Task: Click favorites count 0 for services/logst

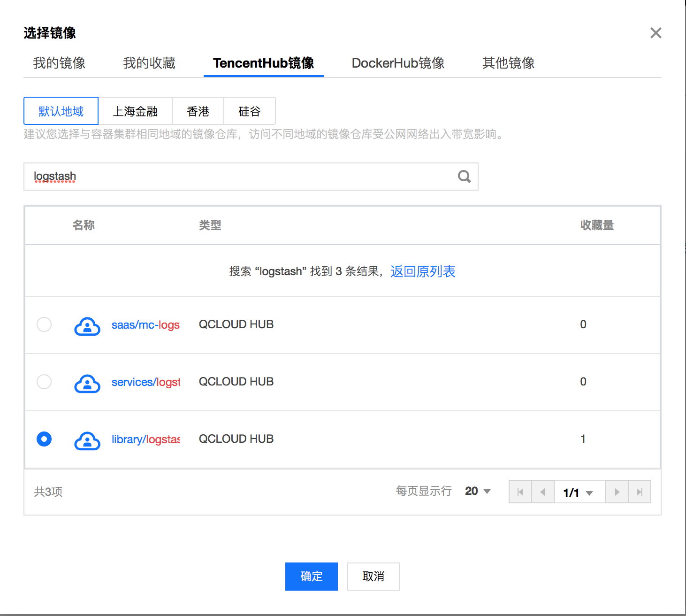Action: pyautogui.click(x=583, y=382)
